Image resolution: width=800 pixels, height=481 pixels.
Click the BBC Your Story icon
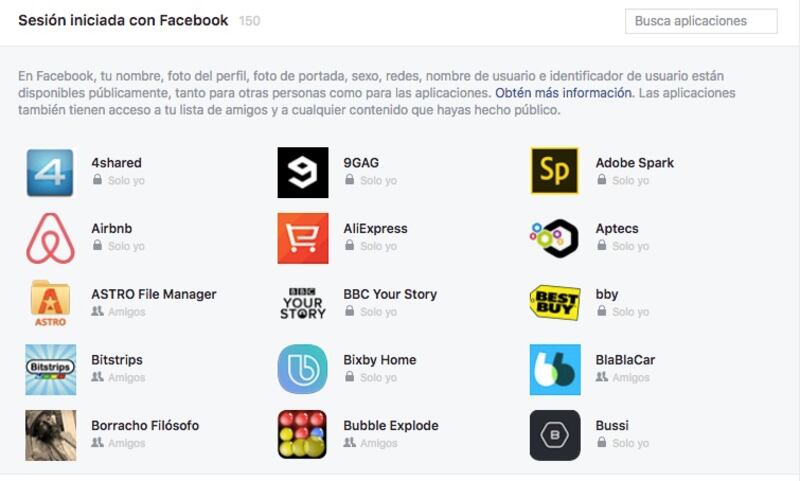coord(303,303)
